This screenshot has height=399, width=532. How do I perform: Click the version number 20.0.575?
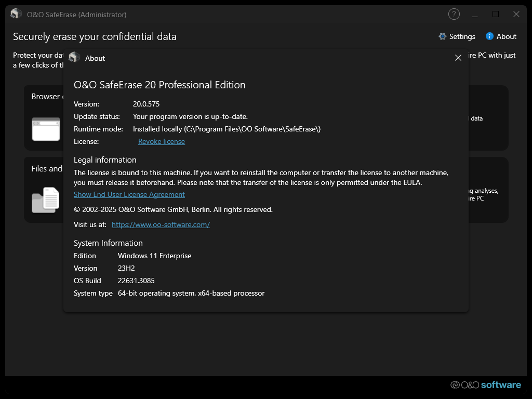click(146, 104)
